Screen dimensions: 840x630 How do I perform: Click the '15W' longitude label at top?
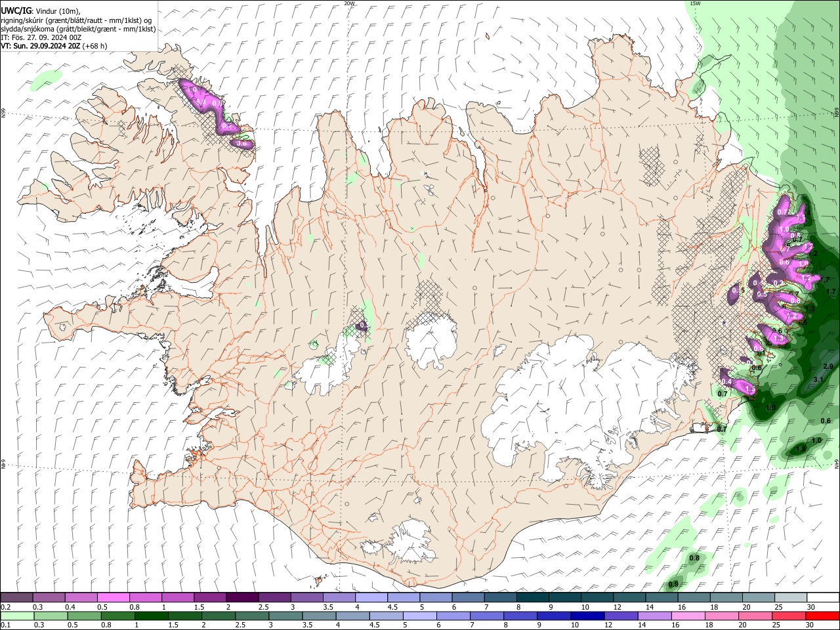pyautogui.click(x=696, y=3)
